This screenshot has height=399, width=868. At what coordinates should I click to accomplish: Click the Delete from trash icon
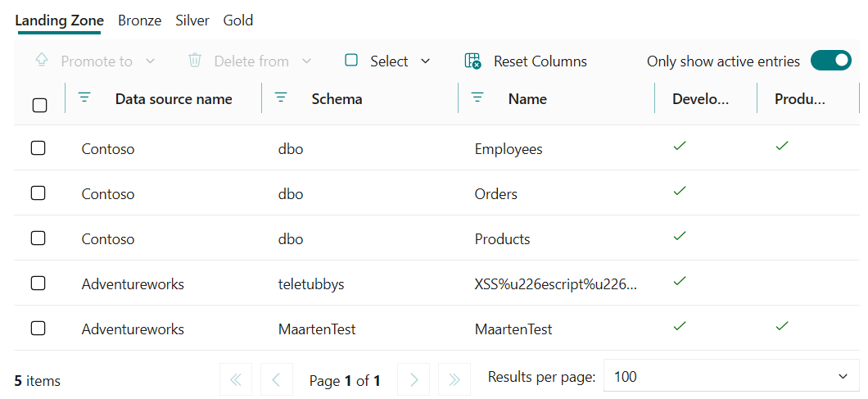[194, 61]
